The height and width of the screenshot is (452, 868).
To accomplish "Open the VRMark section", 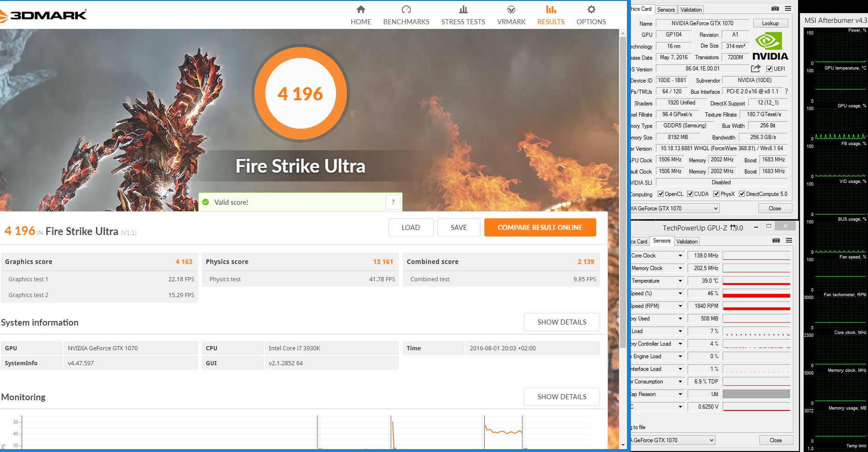I will point(511,14).
